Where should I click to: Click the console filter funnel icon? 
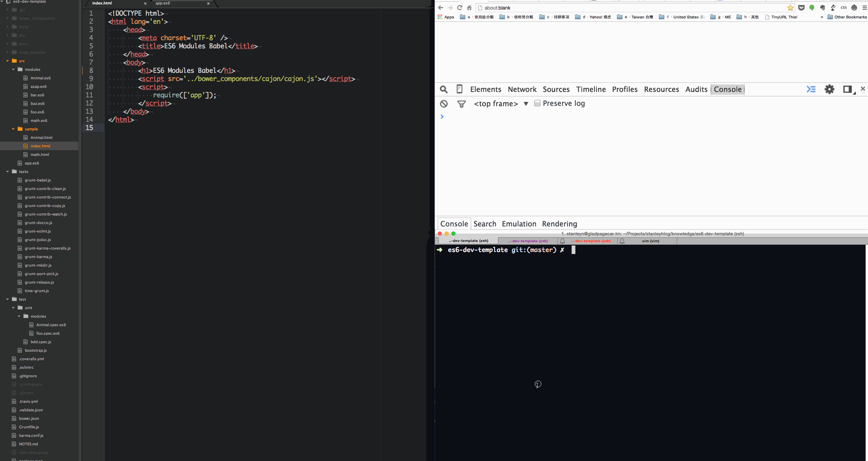(x=461, y=104)
